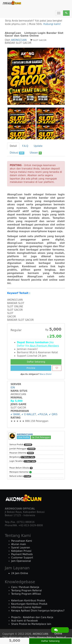Click the Chat Pelanggan button
The width and height of the screenshot is (72, 644).
pos(41,437)
